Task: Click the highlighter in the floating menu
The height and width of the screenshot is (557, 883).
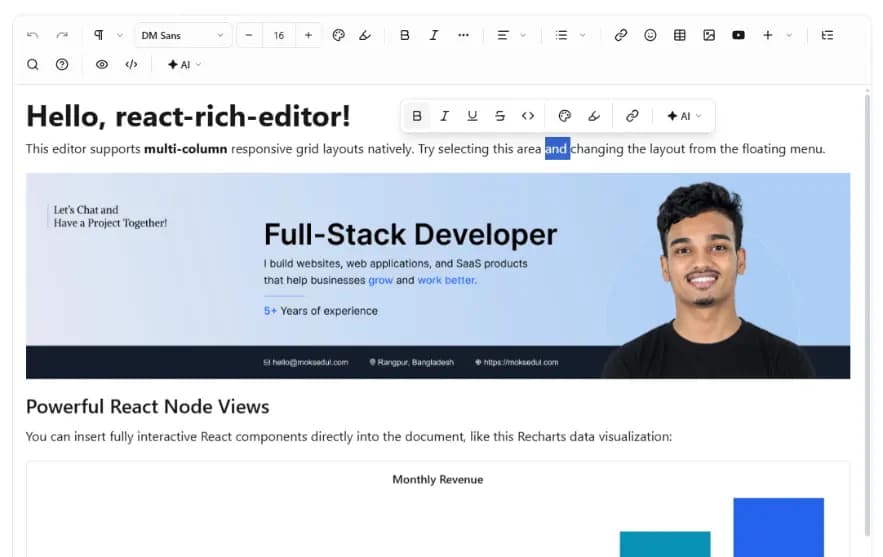Action: click(594, 116)
